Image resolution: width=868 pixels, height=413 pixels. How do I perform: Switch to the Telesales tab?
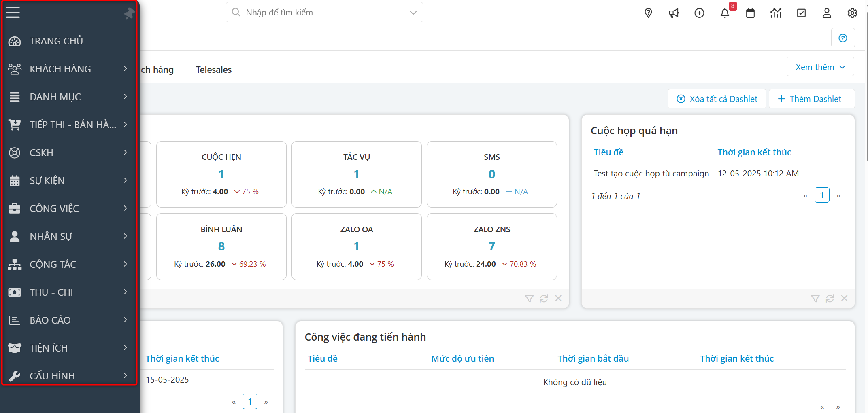213,70
